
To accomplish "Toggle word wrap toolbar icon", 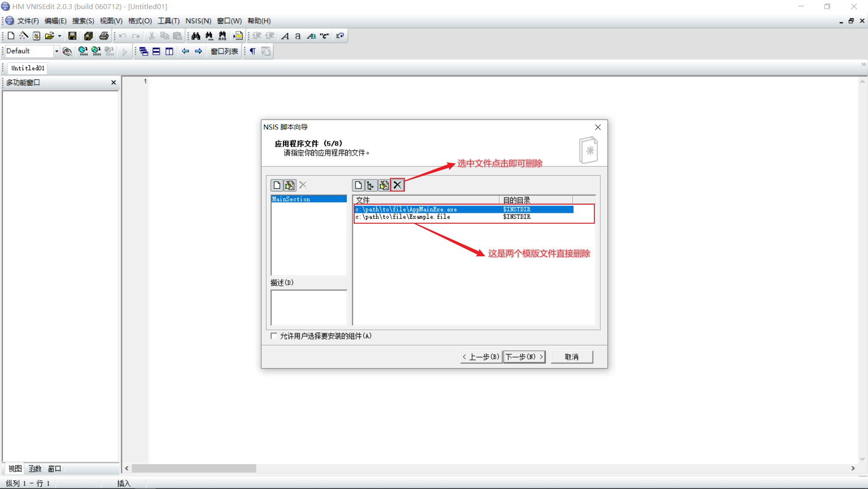I will tap(340, 36).
